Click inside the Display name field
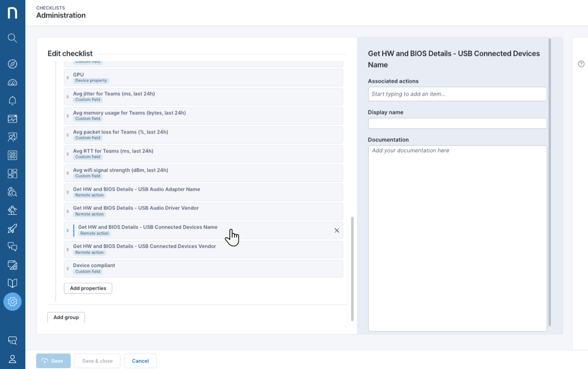588x369 pixels. click(x=457, y=123)
